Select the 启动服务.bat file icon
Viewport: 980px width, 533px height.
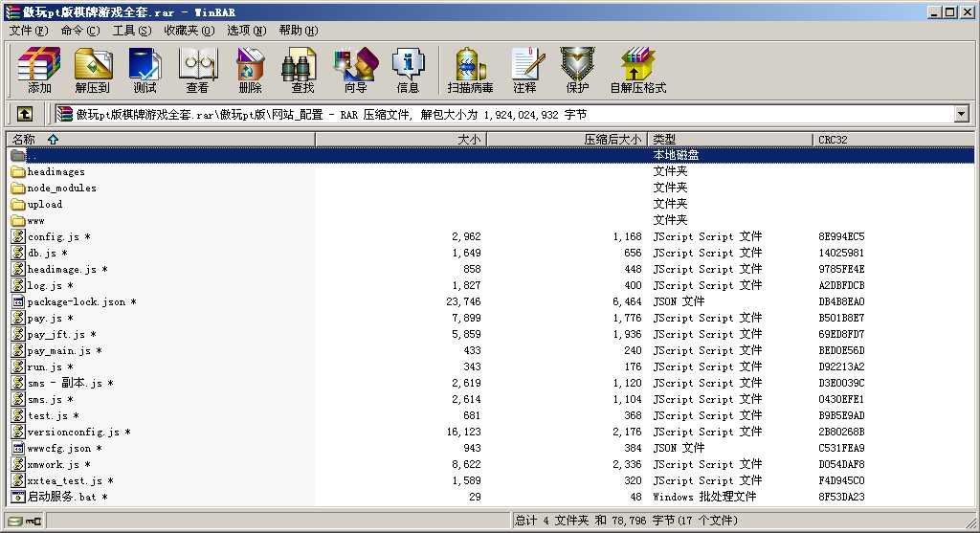pos(19,496)
